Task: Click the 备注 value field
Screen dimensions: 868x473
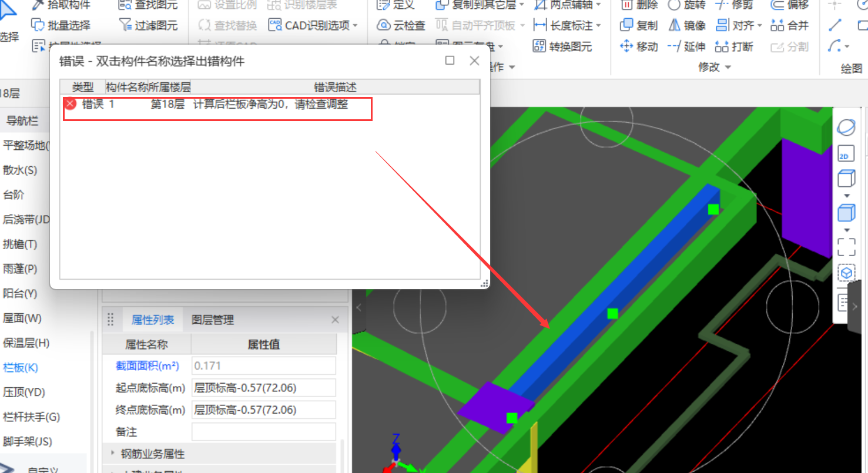Action: click(264, 432)
